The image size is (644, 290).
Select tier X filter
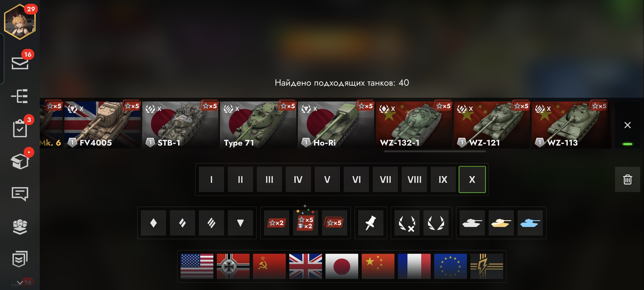tap(472, 179)
